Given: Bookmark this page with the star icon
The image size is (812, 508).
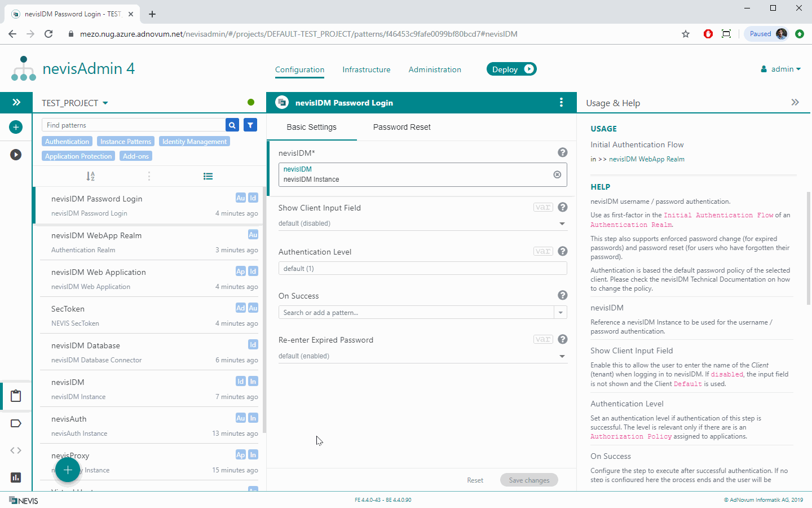Looking at the screenshot, I should click(x=686, y=34).
